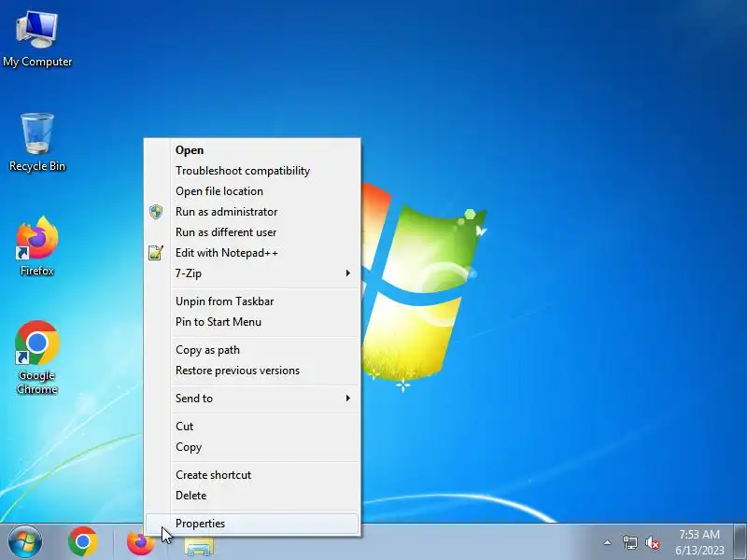Expand the 7-Zip submenu
The height and width of the screenshot is (560, 747).
pos(252,273)
